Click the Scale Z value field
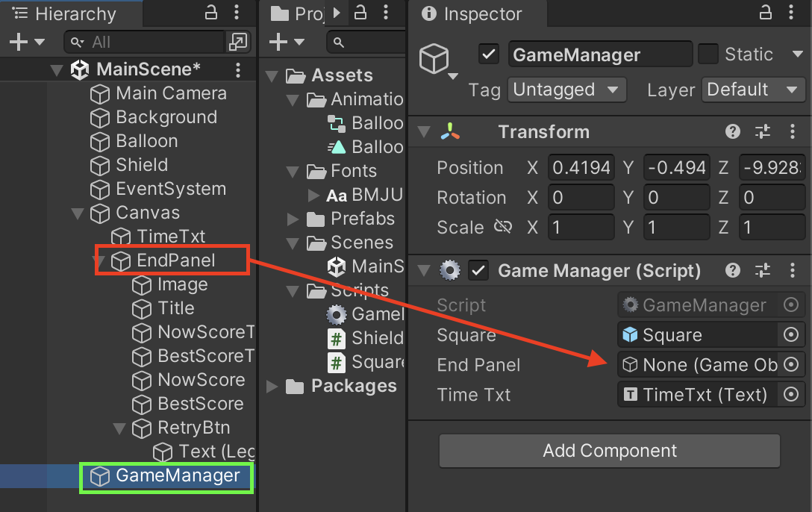 tap(772, 228)
